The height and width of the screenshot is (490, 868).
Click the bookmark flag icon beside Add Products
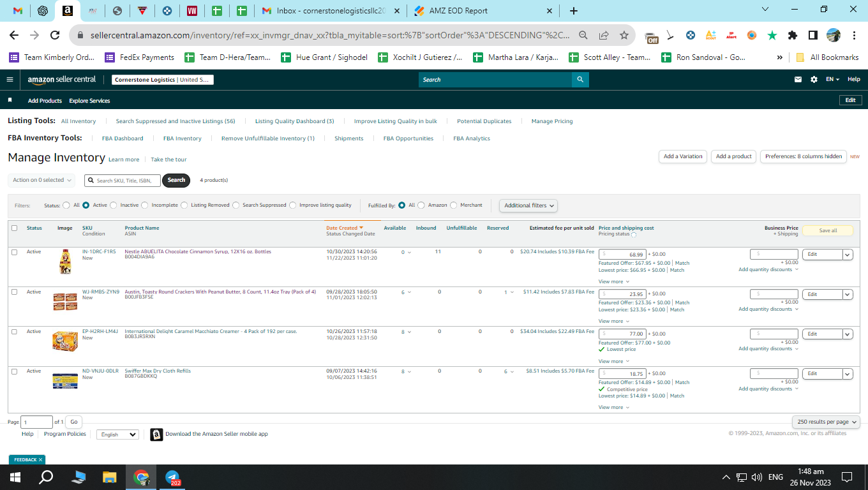tap(10, 100)
